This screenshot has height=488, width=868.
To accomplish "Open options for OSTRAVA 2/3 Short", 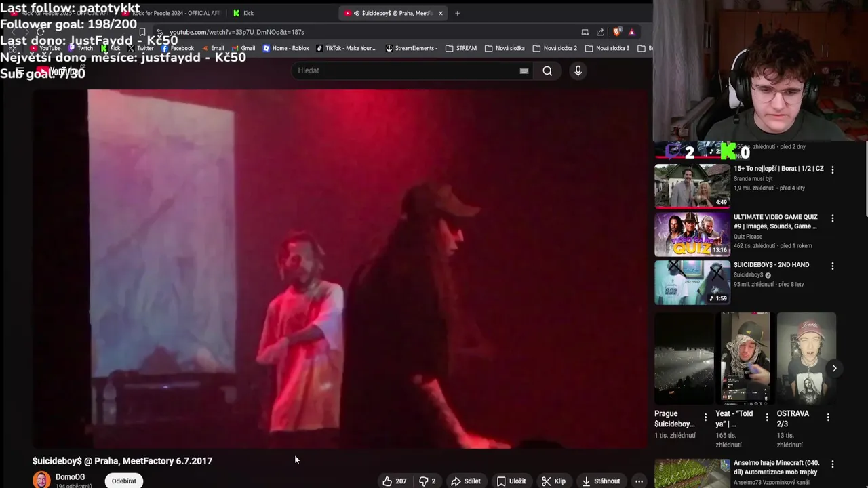I will 828,418.
